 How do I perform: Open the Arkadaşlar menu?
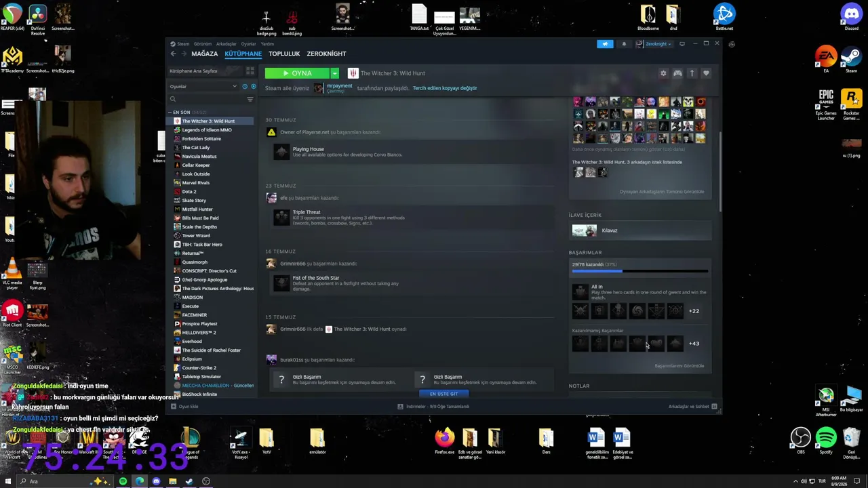226,44
